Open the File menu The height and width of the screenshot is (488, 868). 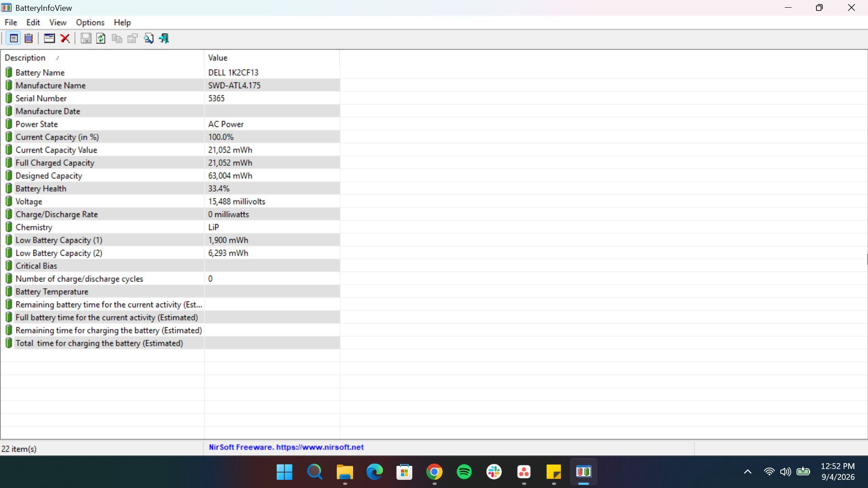11,23
